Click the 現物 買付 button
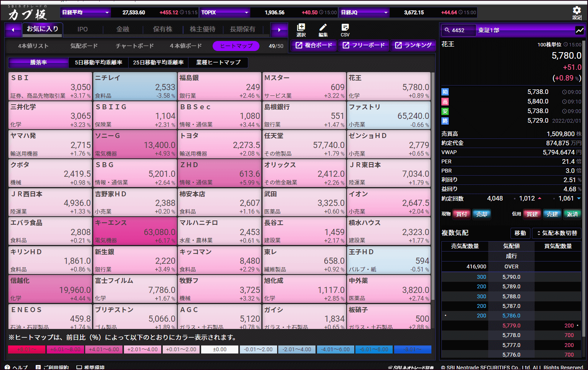Screen dimensions: 588x370 pos(462,214)
